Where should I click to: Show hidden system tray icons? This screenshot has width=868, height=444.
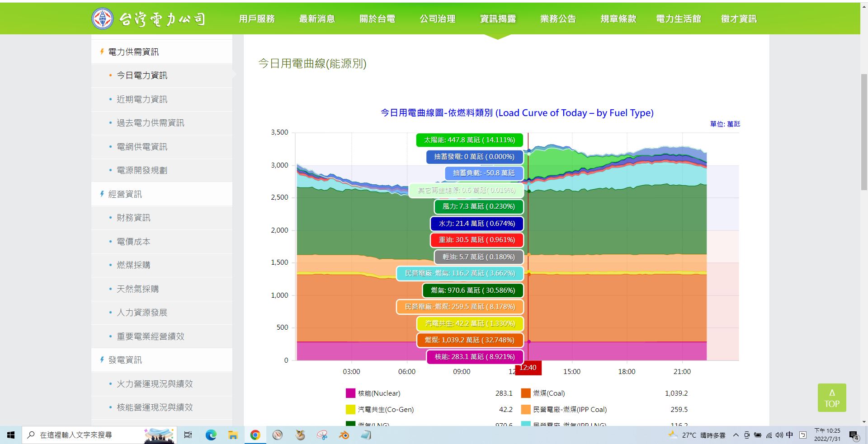coord(736,435)
